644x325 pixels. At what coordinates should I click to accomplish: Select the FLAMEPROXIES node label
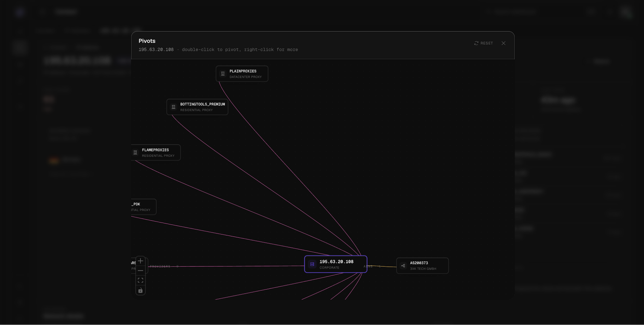[x=155, y=150]
